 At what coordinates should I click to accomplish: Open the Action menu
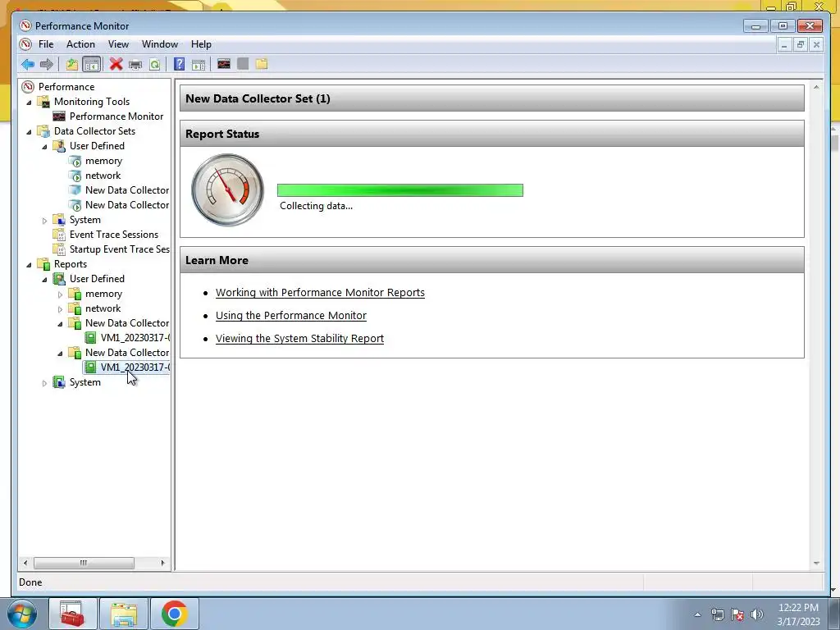point(80,44)
